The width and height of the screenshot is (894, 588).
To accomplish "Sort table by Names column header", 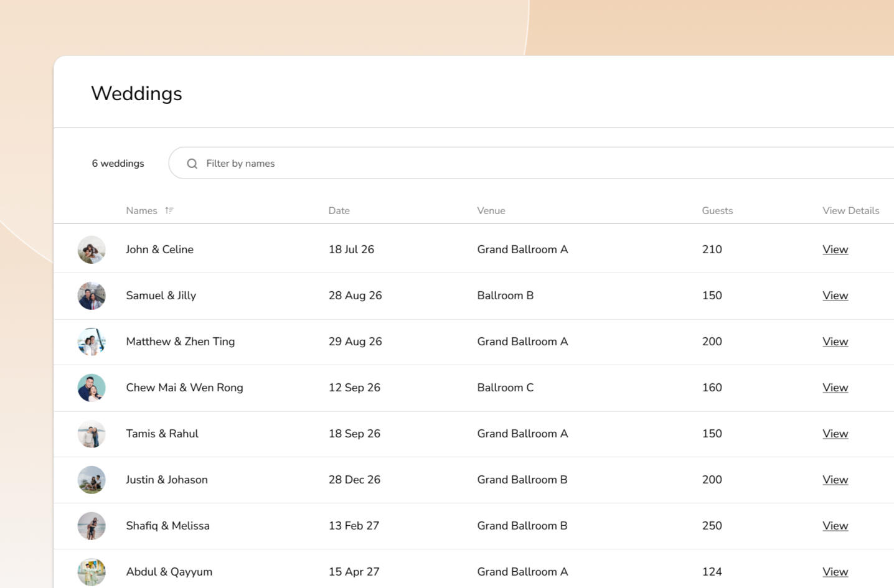I will (x=141, y=210).
